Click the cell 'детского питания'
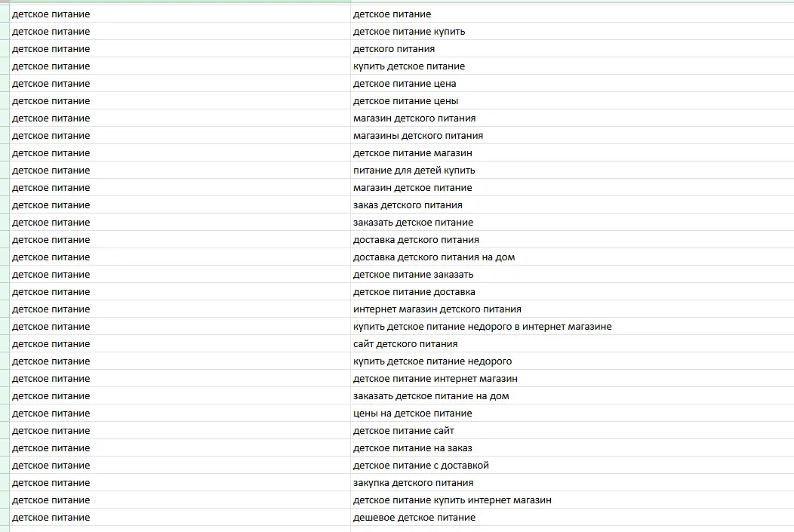Screen dimensions: 794x532 pos(394,49)
